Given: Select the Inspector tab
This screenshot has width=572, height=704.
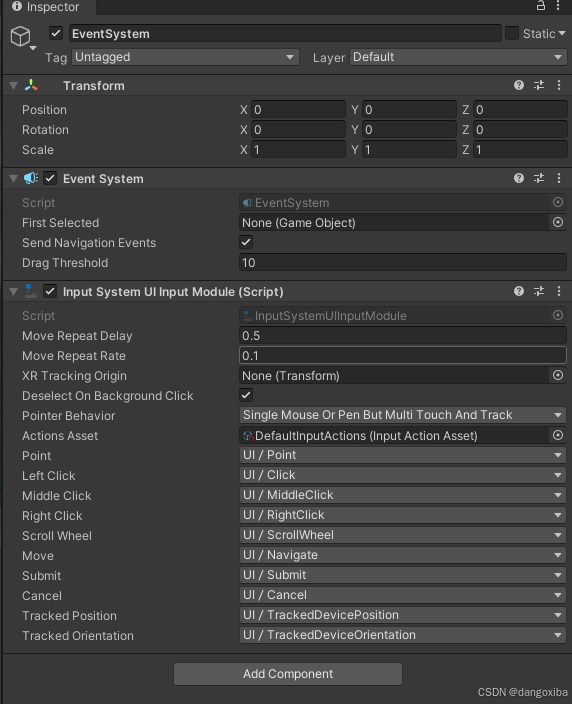Looking at the screenshot, I should 49,7.
